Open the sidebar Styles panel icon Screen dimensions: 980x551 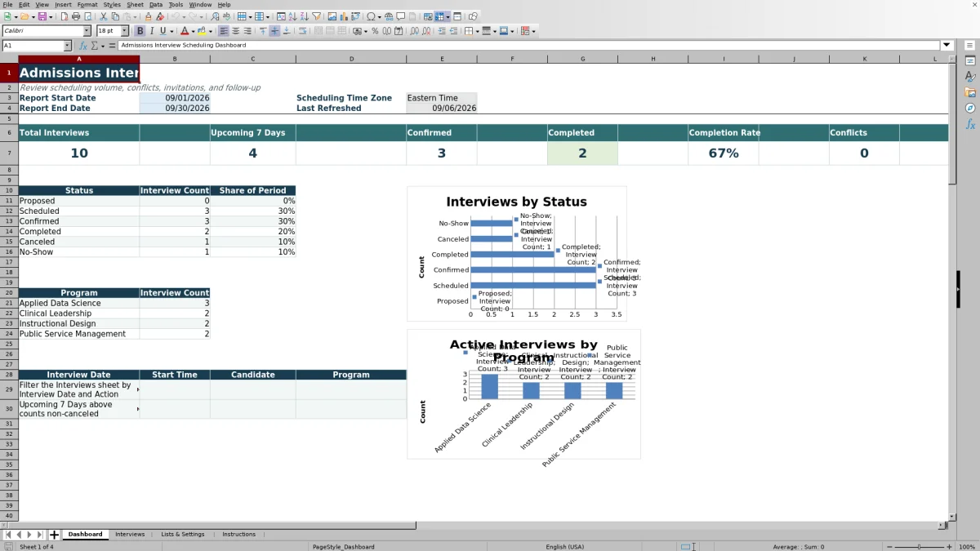pos(970,77)
